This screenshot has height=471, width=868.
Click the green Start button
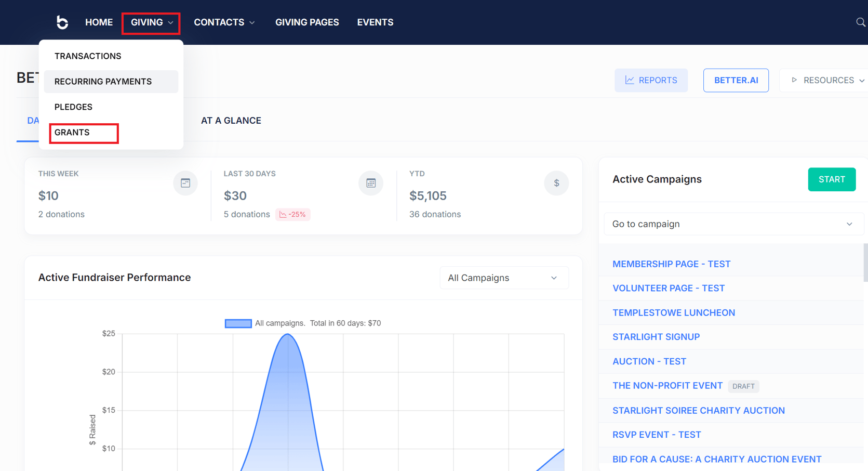point(831,179)
